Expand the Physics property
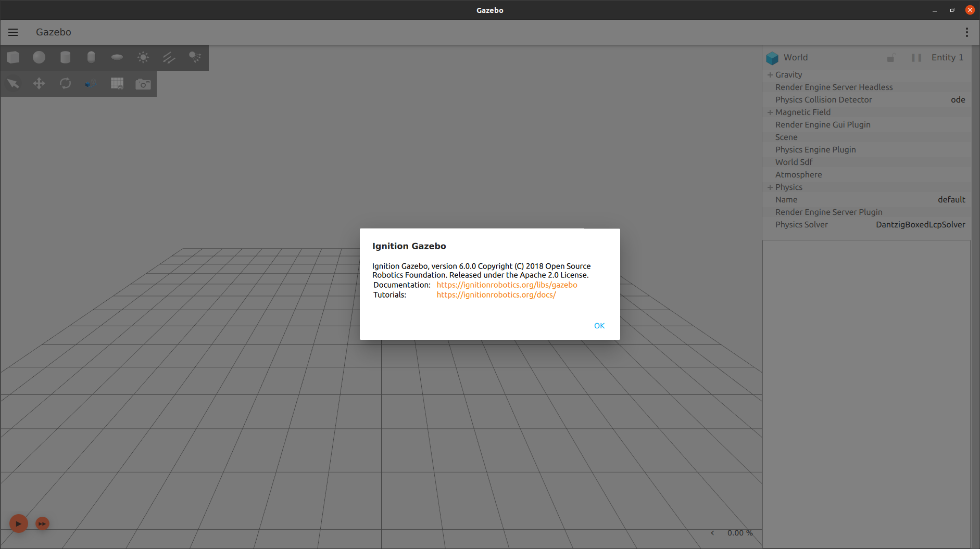 [770, 187]
